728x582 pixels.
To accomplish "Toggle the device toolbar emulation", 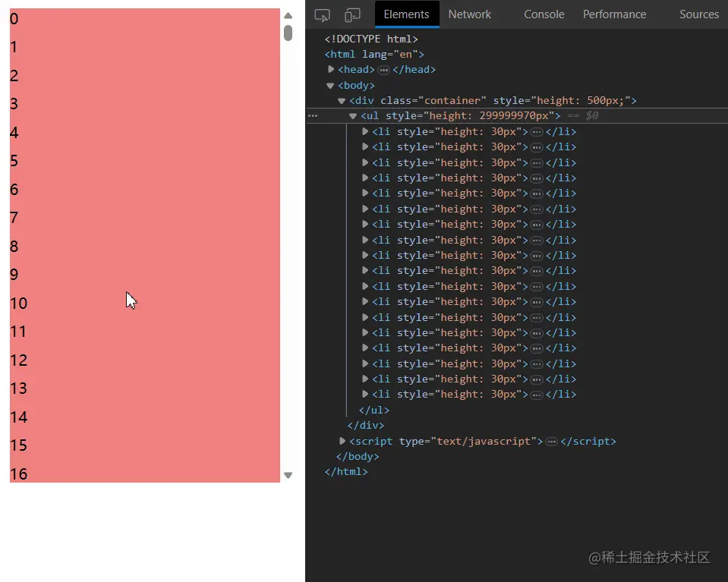I will (x=351, y=14).
